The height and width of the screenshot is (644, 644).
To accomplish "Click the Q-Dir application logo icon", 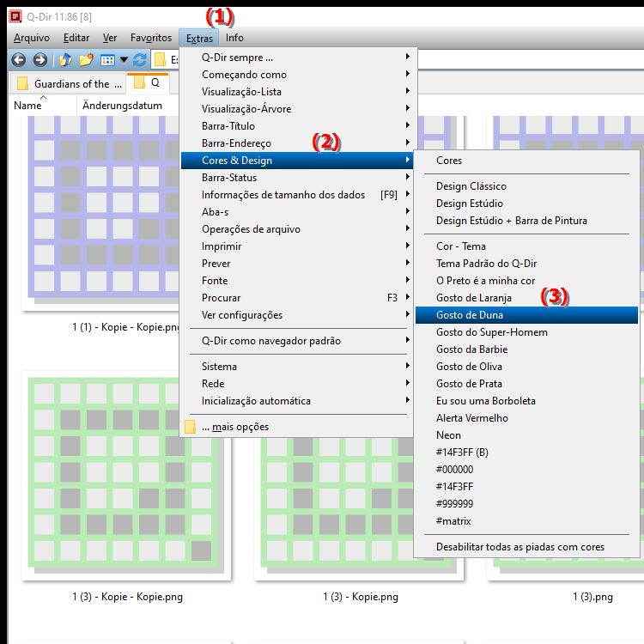I will coord(15,16).
